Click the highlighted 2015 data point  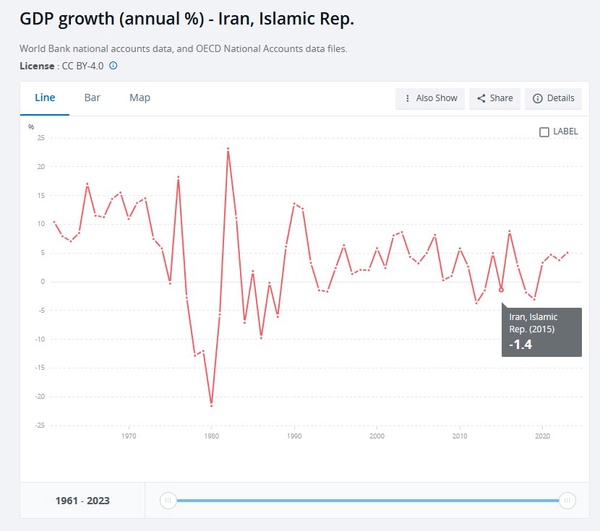pos(501,290)
